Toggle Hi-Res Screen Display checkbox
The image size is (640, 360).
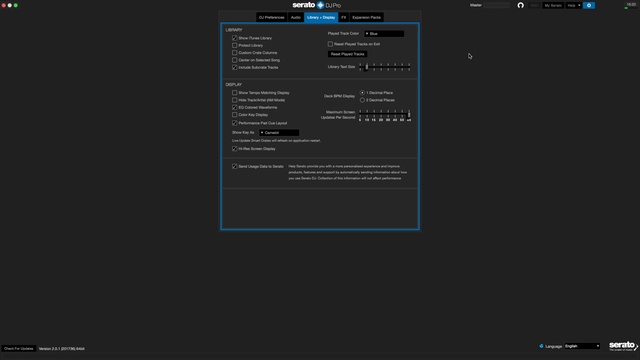pos(235,149)
